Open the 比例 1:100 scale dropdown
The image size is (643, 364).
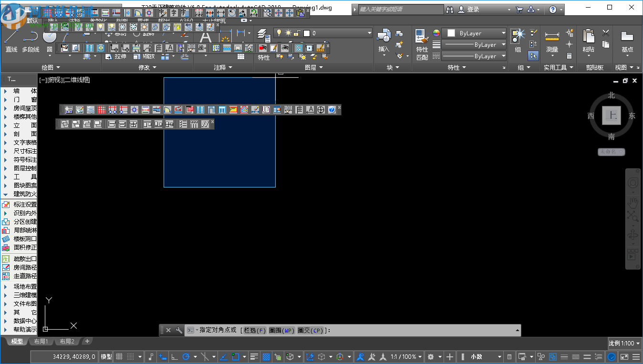coord(624,343)
